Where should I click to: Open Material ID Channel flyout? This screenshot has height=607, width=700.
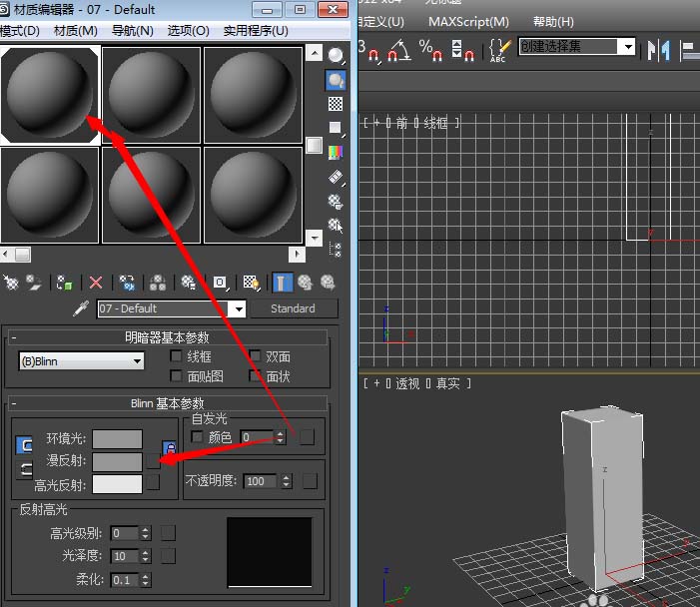(x=220, y=283)
